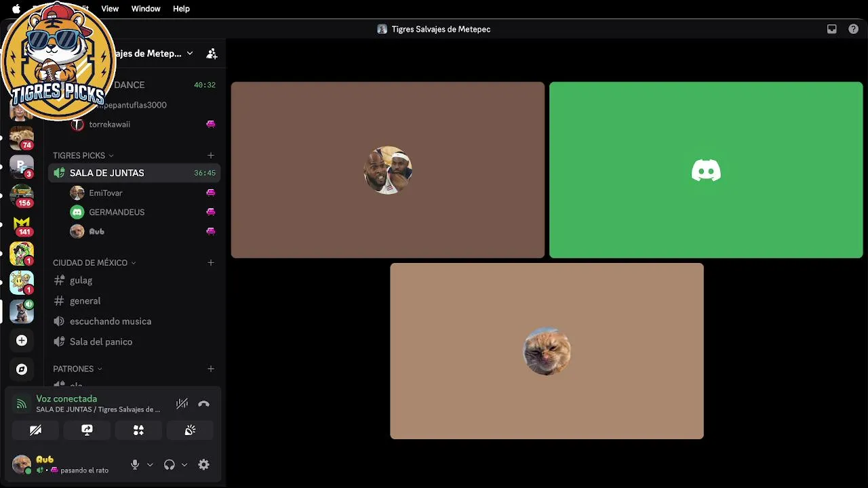The width and height of the screenshot is (868, 488).
Task: Add channel to CIUDAD DE MÉXICO category
Action: (211, 262)
